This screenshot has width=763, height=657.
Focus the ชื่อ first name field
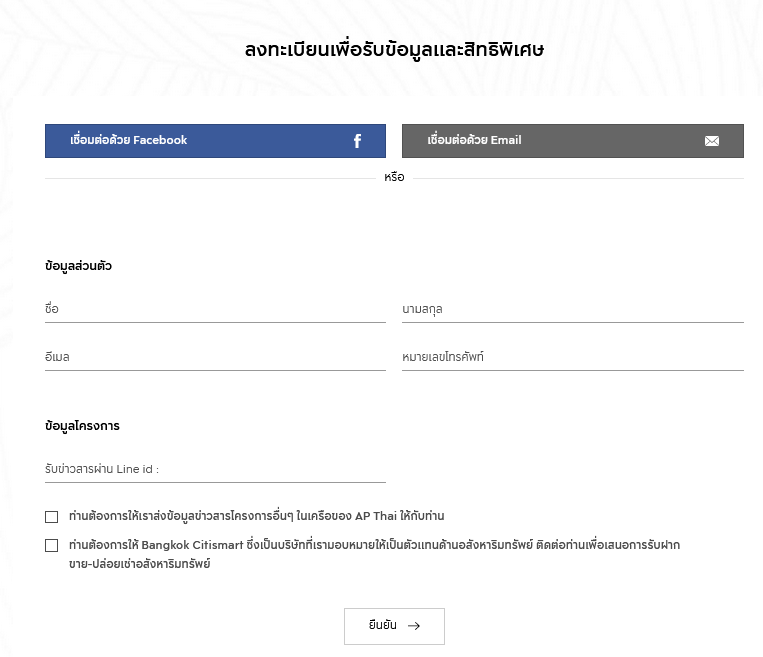coord(215,310)
